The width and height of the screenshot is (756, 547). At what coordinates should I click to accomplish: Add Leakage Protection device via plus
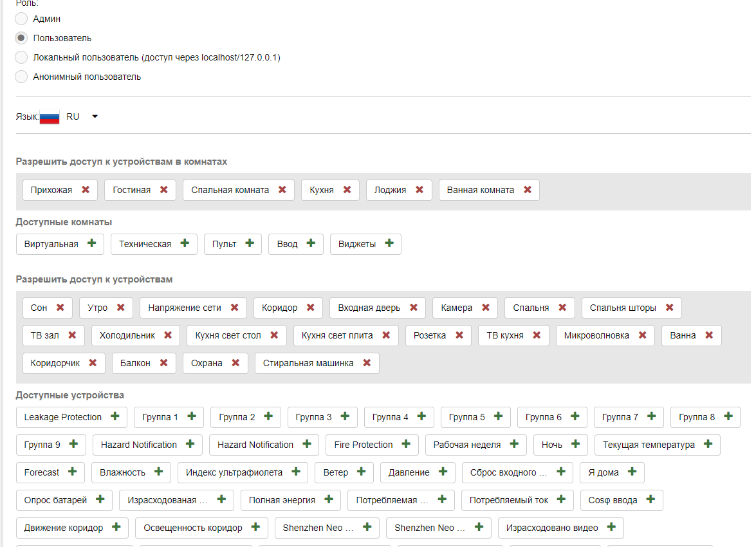pyautogui.click(x=115, y=416)
